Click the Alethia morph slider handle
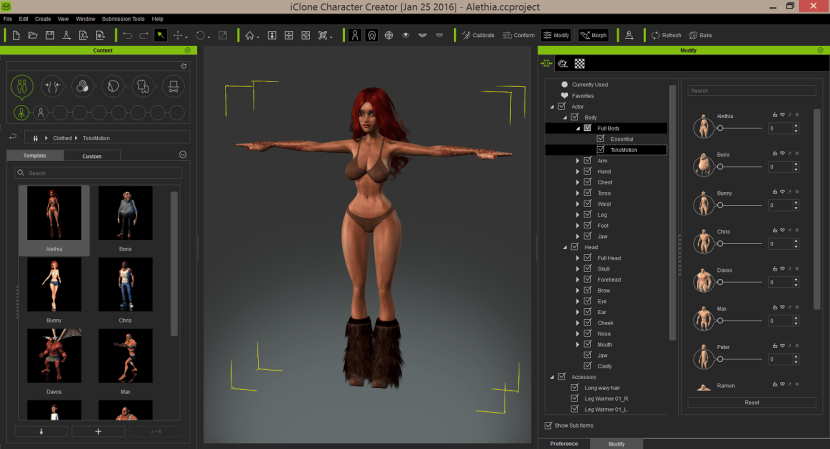Image resolution: width=830 pixels, height=449 pixels. (720, 129)
